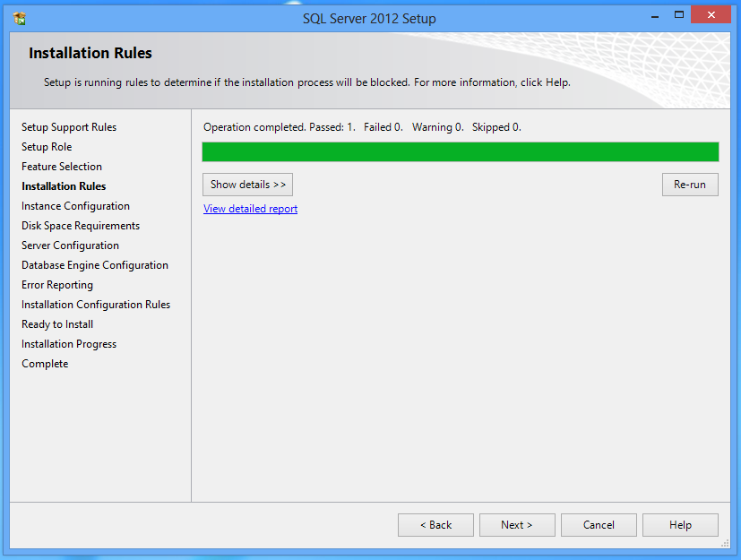741x560 pixels.
Task: Go back with the Back button
Action: [x=435, y=525]
